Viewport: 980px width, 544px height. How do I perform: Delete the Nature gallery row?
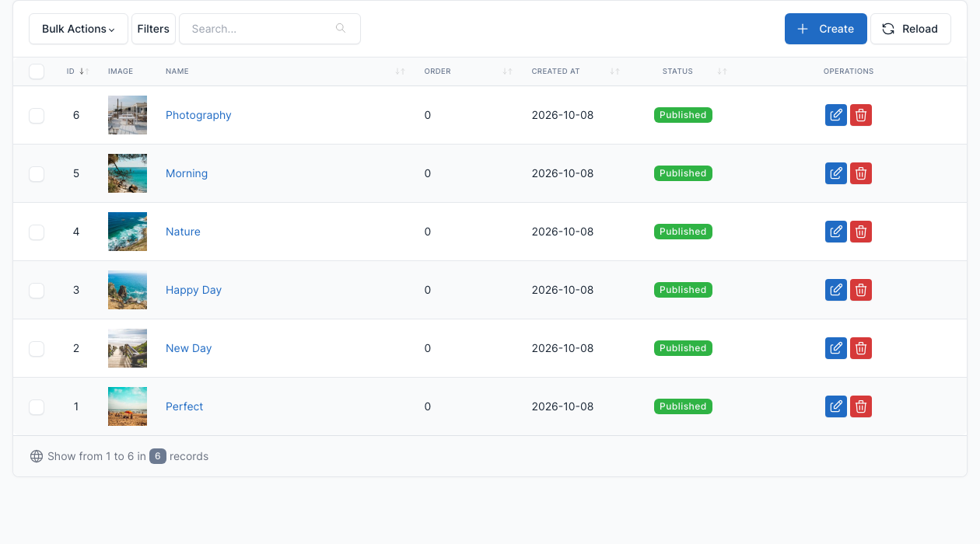pos(861,232)
